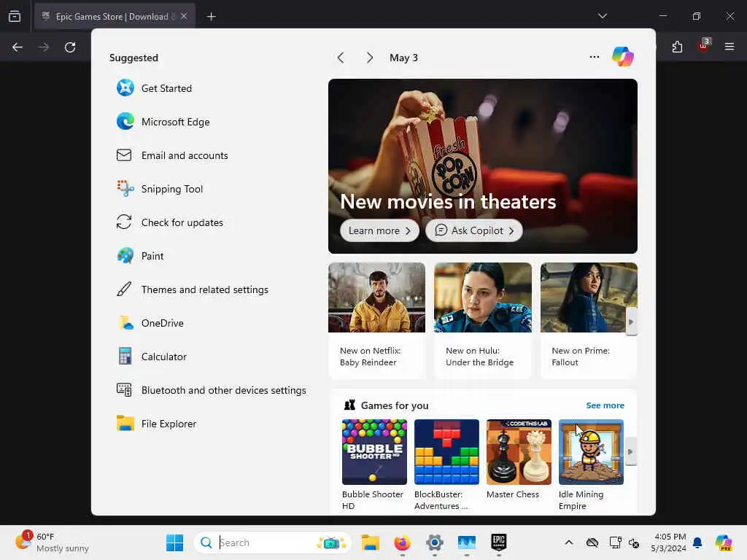Open Get Started app icon
This screenshot has height=560, width=747.
tap(125, 88)
